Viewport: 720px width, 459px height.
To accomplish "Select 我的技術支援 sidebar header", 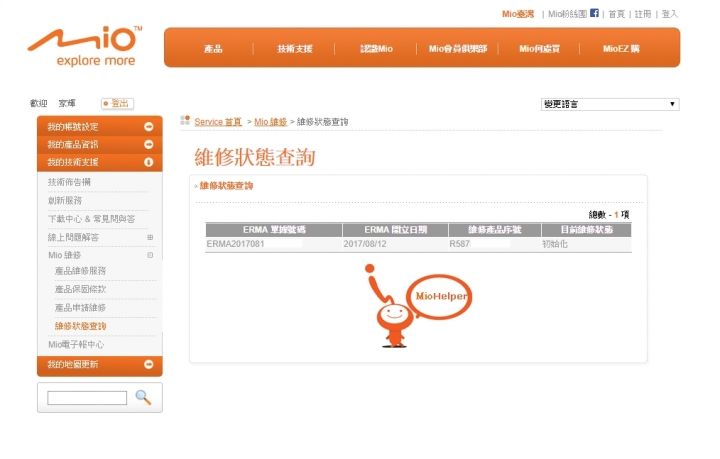I will [100, 162].
